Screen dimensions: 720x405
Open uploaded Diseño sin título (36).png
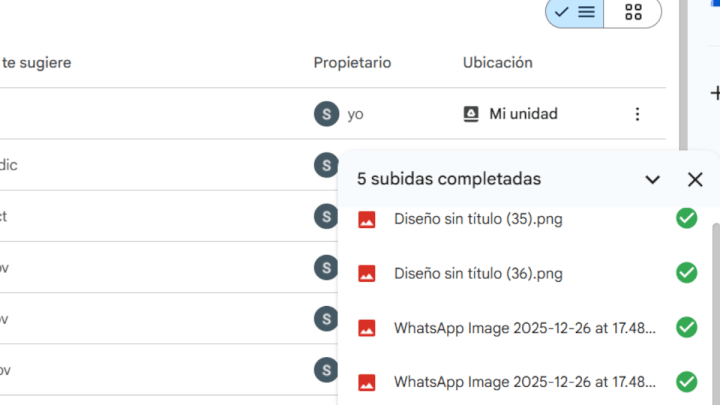pos(478,274)
